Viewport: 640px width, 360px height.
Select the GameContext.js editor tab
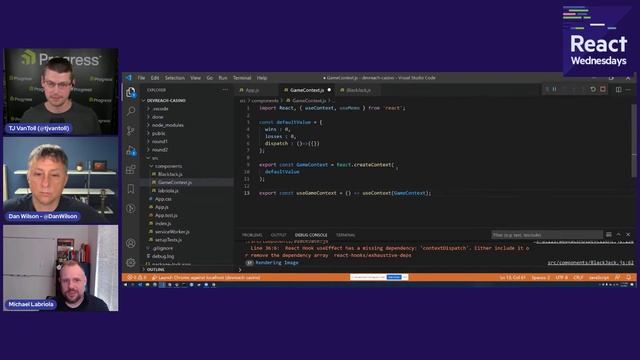coord(307,90)
